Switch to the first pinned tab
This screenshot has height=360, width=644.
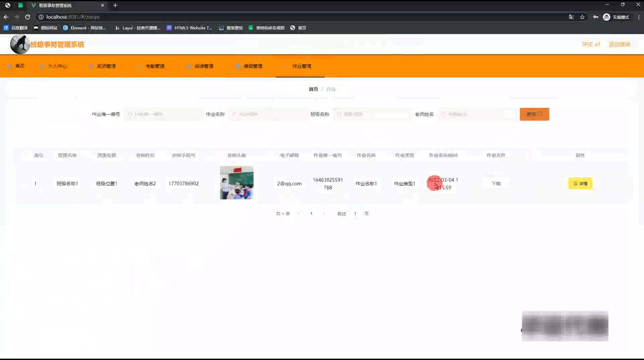8,5
